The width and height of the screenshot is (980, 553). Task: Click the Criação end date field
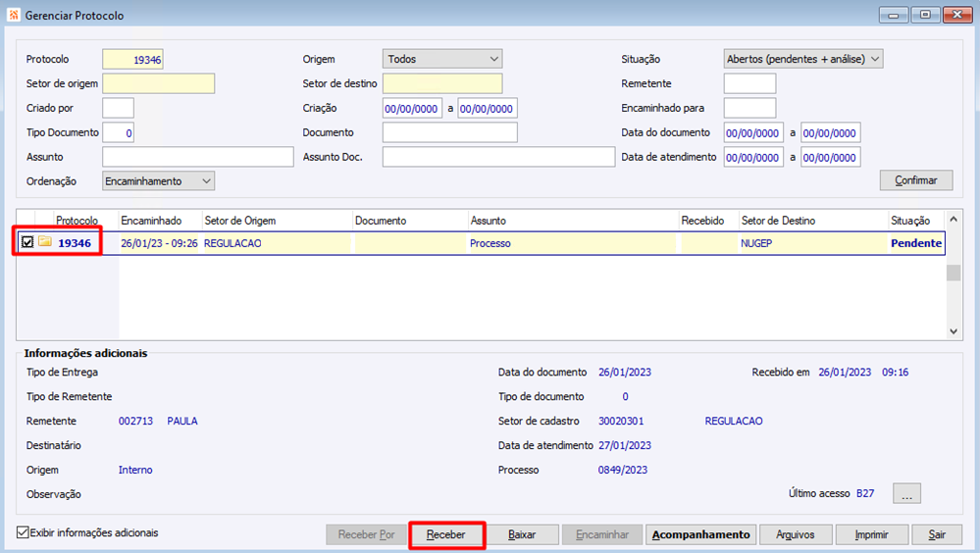tap(488, 108)
